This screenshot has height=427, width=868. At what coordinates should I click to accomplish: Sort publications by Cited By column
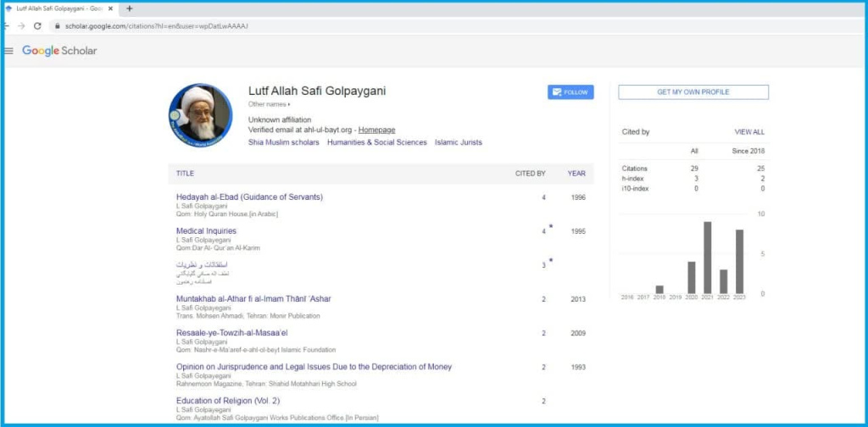pos(530,174)
